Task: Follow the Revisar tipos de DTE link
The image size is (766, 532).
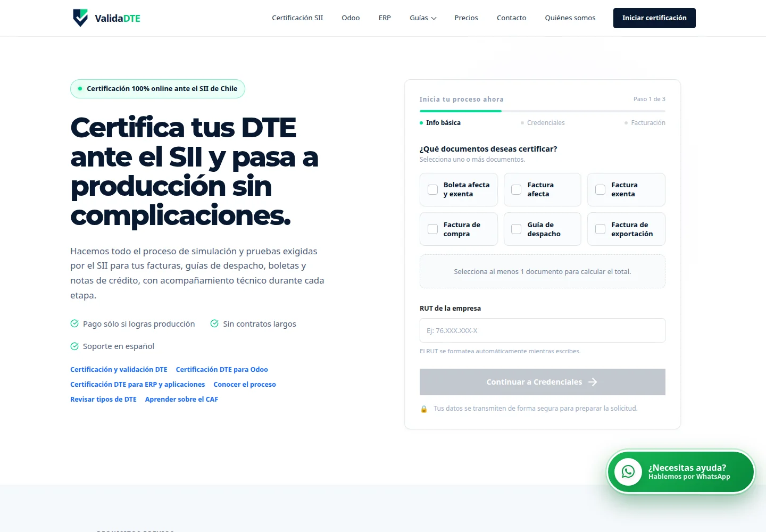Action: [103, 400]
